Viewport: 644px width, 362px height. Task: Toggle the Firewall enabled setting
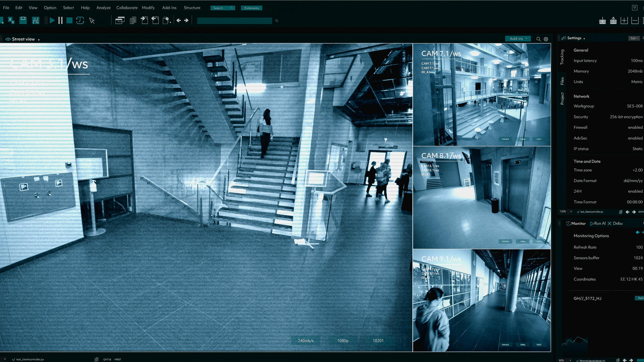(x=635, y=127)
